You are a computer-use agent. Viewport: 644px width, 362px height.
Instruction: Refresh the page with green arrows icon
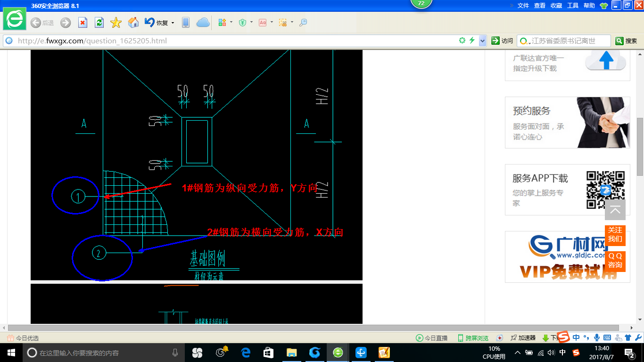click(99, 23)
